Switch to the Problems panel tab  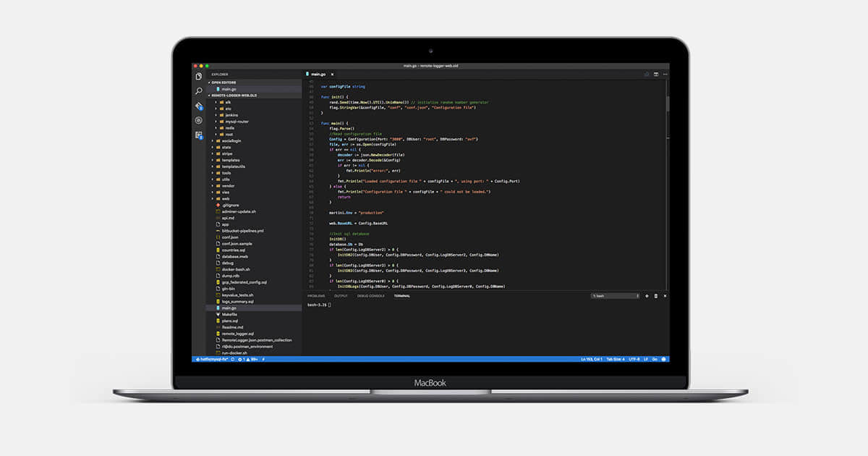316,296
